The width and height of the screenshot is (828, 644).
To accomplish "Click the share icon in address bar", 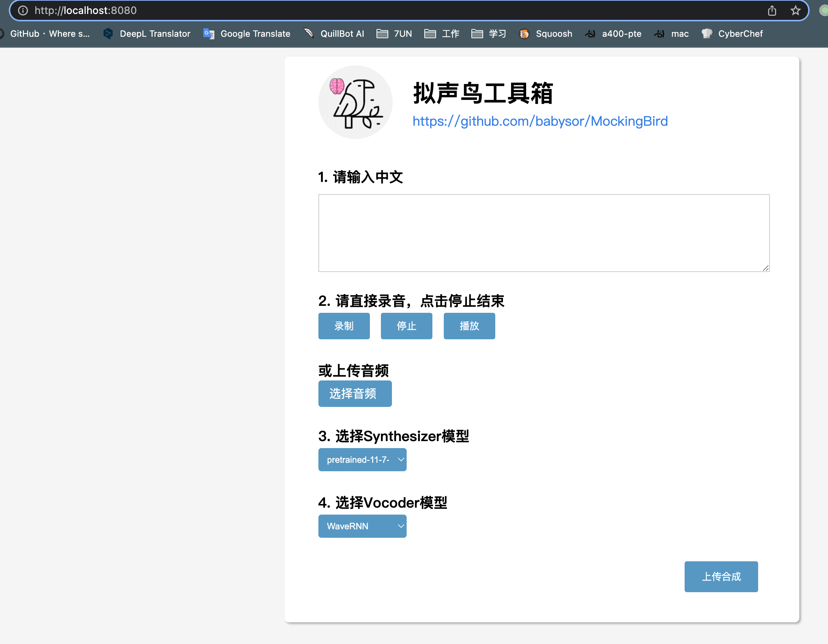I will point(772,11).
